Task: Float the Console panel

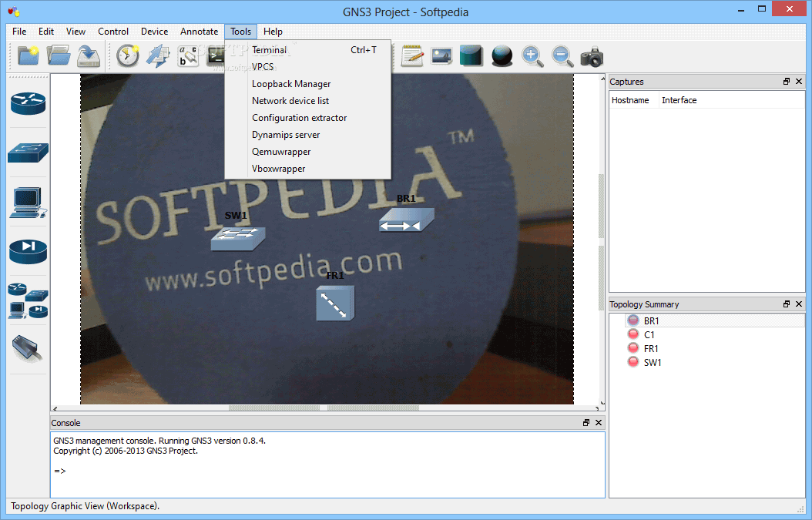Action: [586, 423]
